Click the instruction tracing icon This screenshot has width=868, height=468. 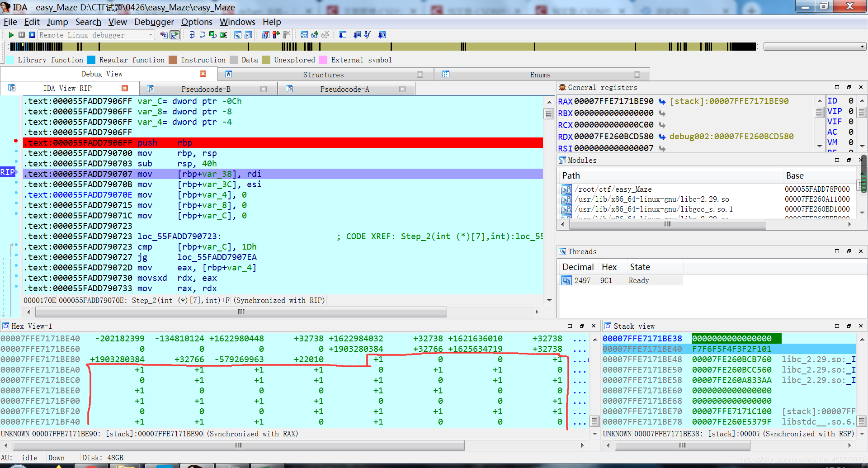point(357,35)
